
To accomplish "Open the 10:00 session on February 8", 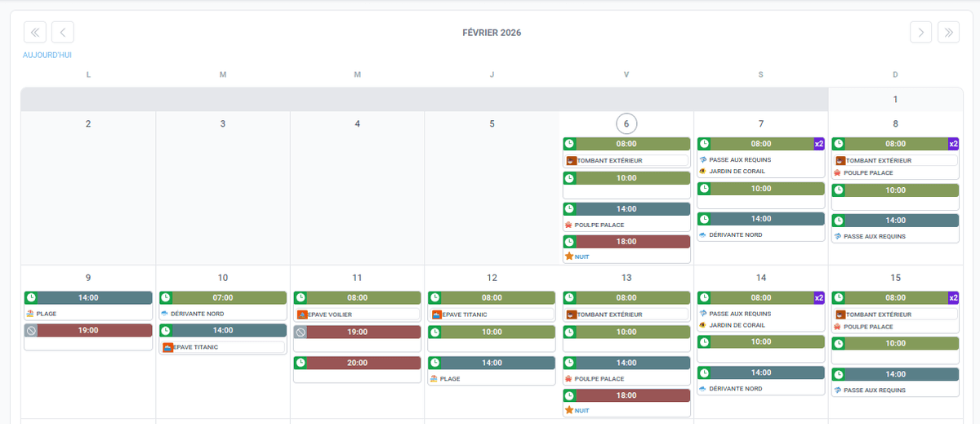I will [x=895, y=190].
